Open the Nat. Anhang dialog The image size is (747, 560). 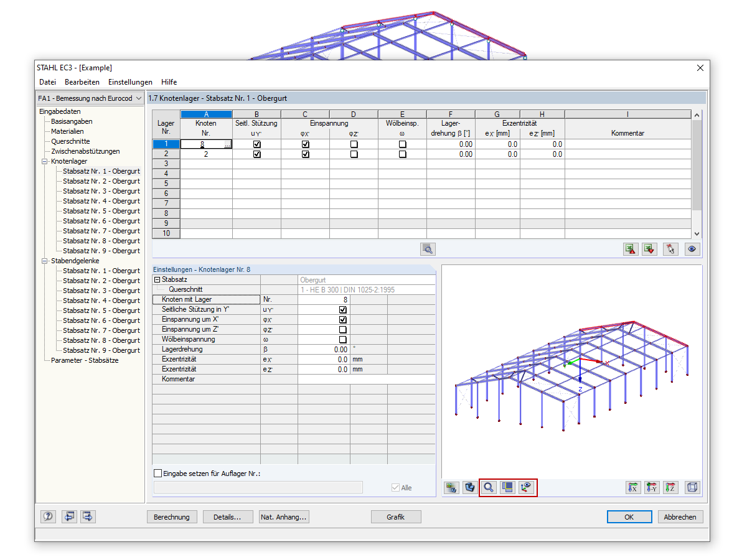(x=284, y=516)
